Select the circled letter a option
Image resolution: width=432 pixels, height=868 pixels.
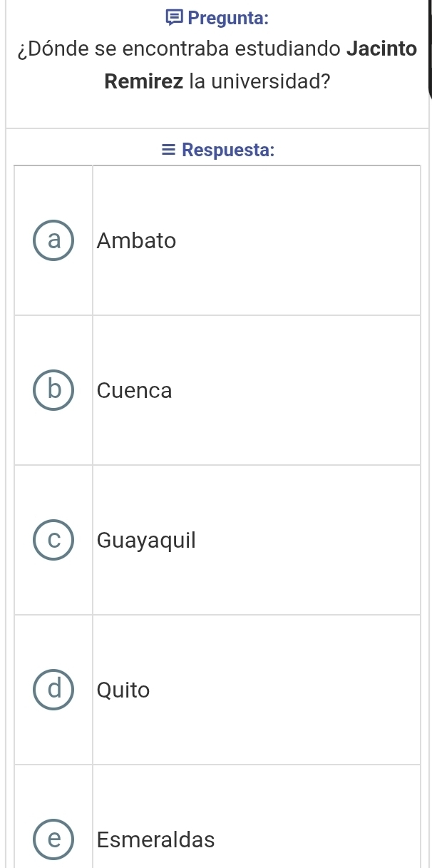[x=53, y=240]
